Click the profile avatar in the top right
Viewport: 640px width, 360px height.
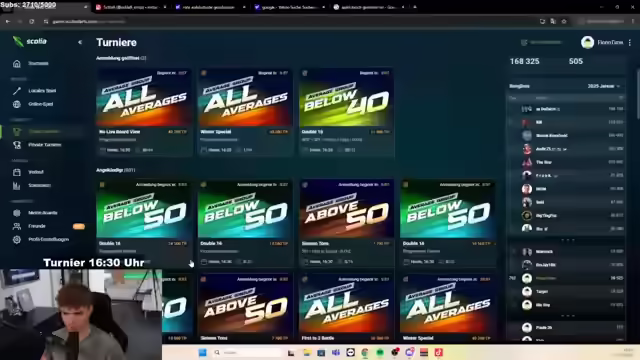pos(587,42)
